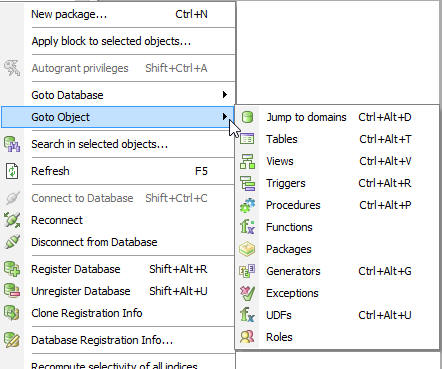Click the Register Database icon

(x=12, y=269)
